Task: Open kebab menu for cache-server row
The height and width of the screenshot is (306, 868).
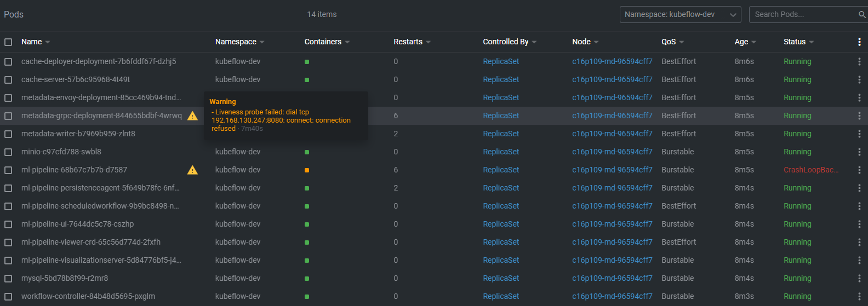Action: (x=859, y=80)
